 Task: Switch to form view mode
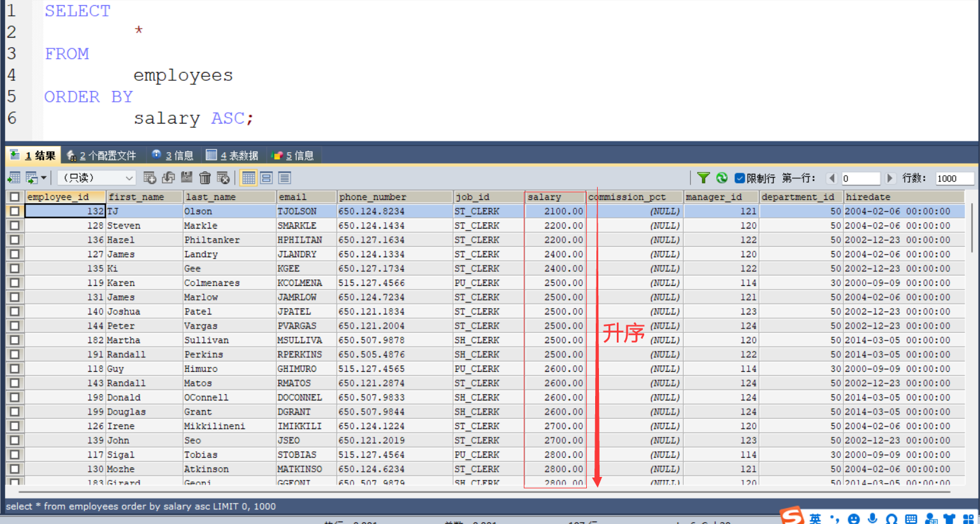pyautogui.click(x=266, y=178)
